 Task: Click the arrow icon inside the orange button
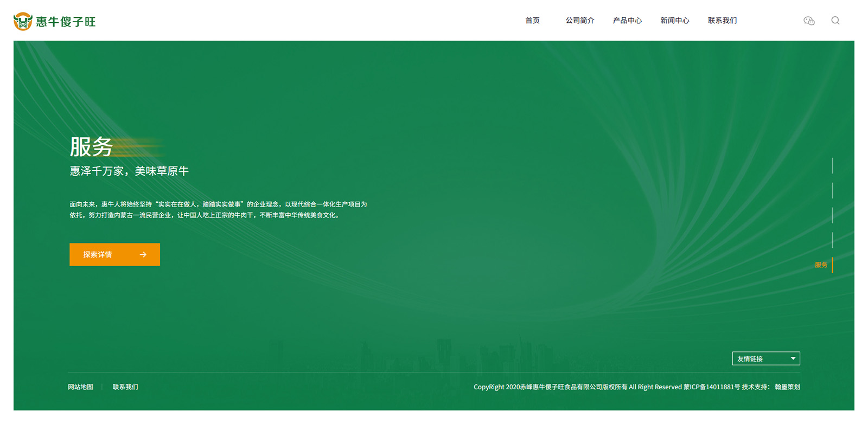pos(143,254)
